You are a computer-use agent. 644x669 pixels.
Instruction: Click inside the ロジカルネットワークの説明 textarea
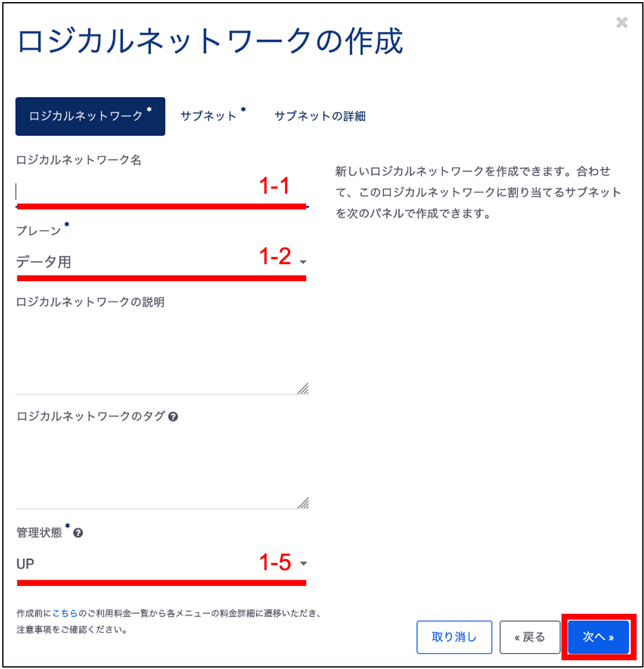162,353
